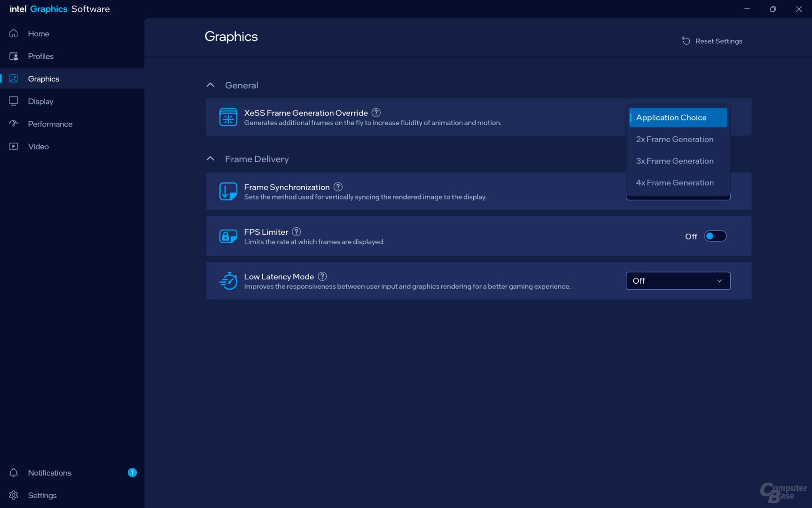Click the FPS Limiter help icon
This screenshot has width=812, height=508.
[296, 232]
